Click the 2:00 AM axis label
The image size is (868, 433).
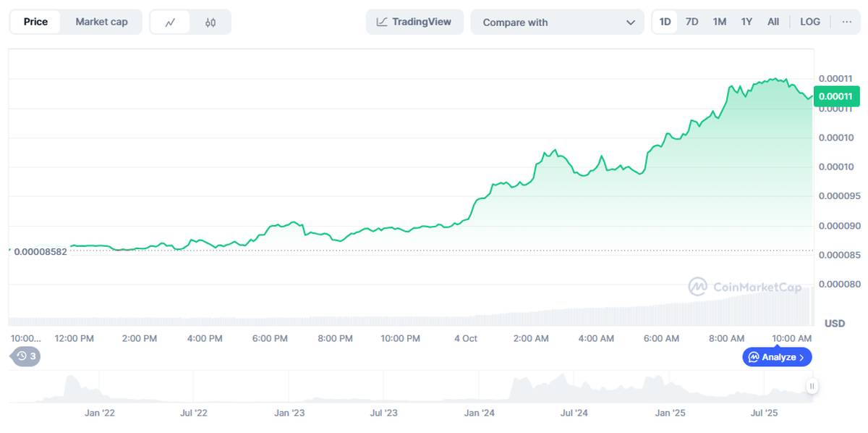(x=531, y=338)
